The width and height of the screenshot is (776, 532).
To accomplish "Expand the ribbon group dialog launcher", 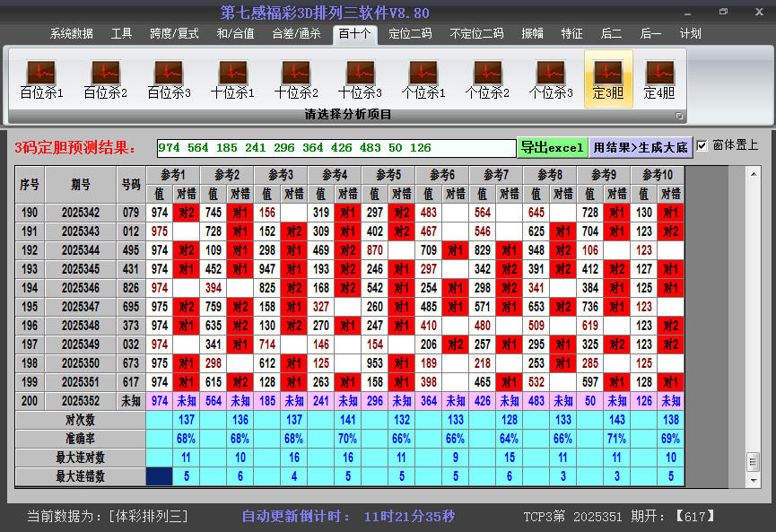I will click(679, 116).
